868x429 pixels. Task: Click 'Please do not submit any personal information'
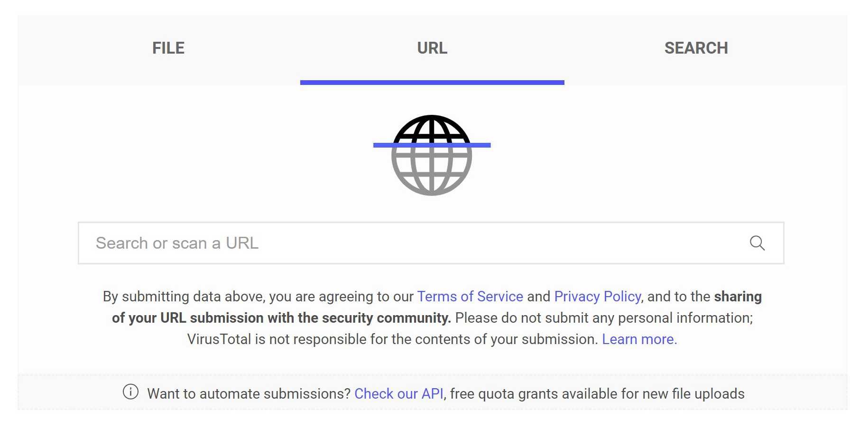click(x=604, y=318)
